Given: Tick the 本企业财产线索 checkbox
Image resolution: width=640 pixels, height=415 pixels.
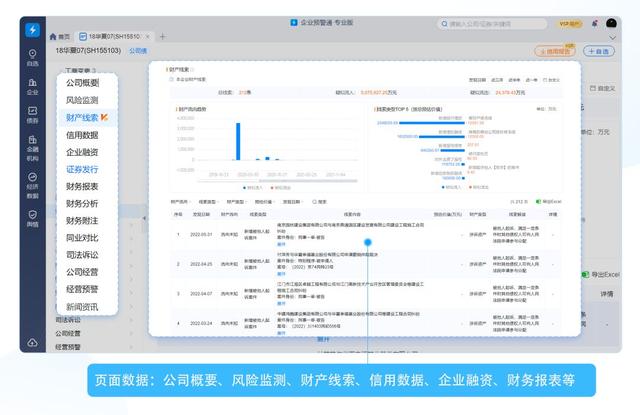Looking at the screenshot, I should coord(171,80).
